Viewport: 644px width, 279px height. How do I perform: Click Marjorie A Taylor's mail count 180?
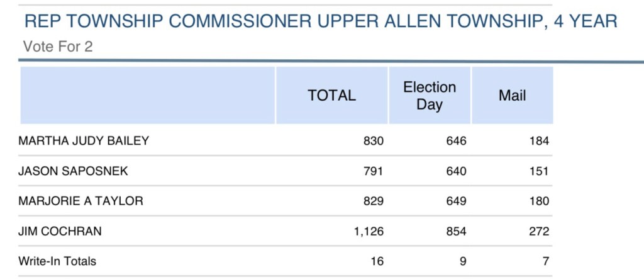click(x=539, y=202)
